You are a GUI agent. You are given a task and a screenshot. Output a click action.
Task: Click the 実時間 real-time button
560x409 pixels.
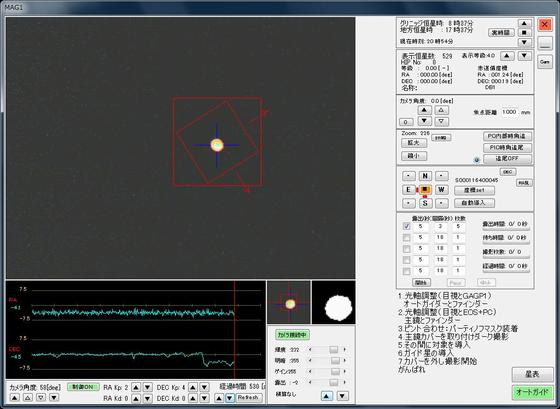[501, 33]
